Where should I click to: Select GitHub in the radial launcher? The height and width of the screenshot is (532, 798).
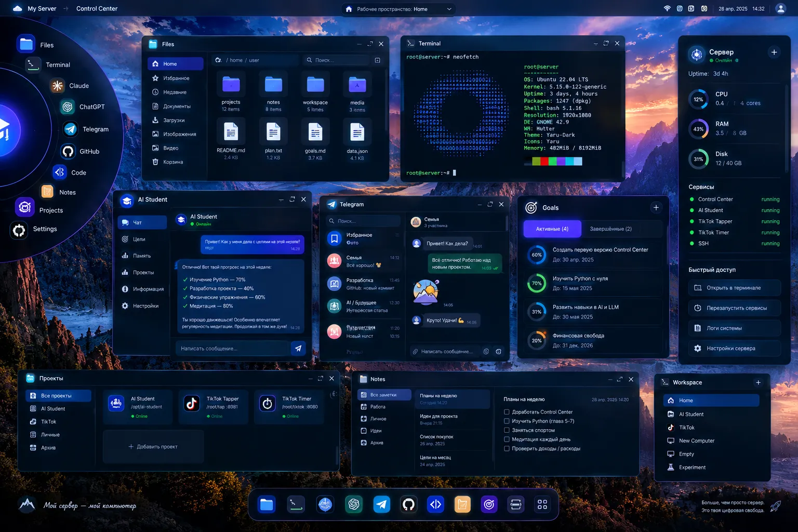(80, 151)
